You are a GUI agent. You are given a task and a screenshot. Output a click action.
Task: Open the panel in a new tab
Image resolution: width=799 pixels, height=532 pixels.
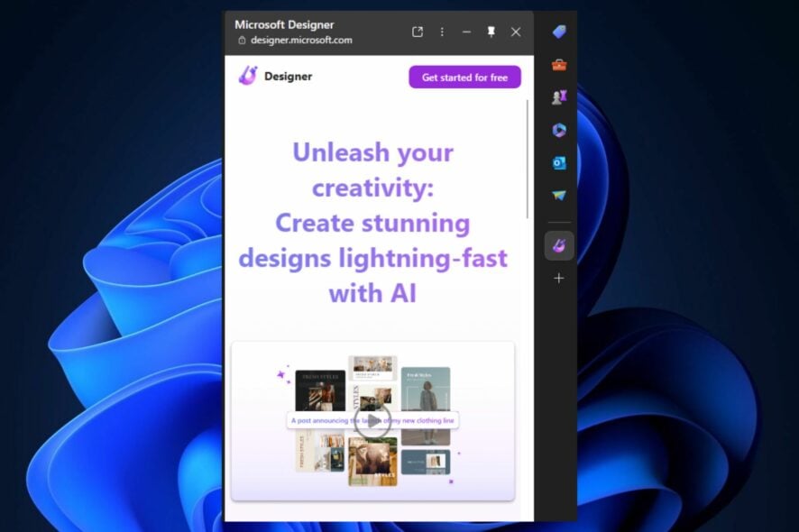pos(418,31)
